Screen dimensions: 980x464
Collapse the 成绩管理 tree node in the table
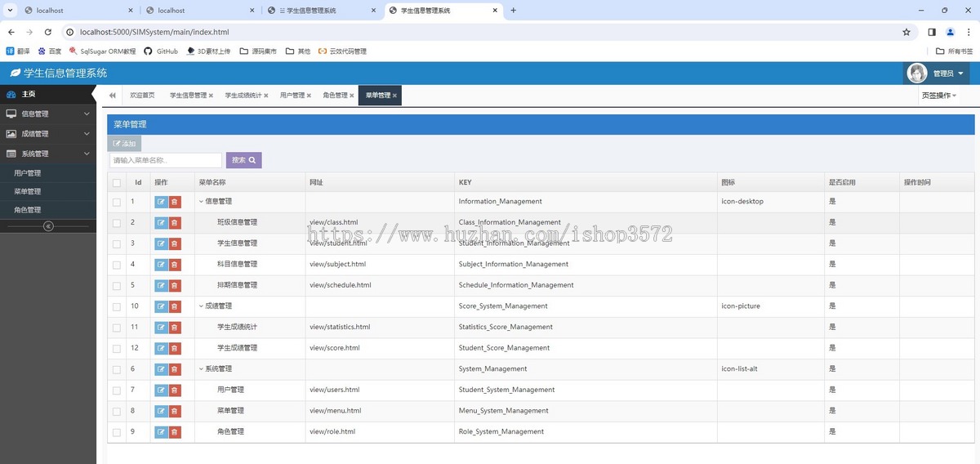point(201,306)
